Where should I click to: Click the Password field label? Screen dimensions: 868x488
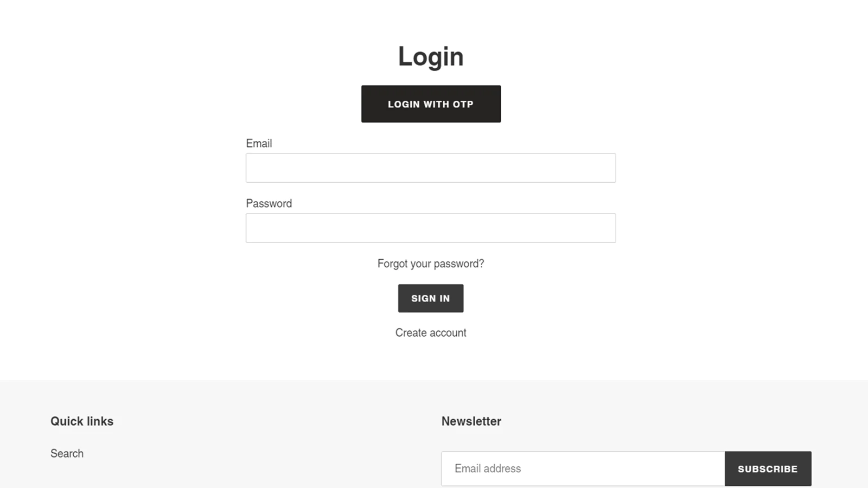(269, 203)
